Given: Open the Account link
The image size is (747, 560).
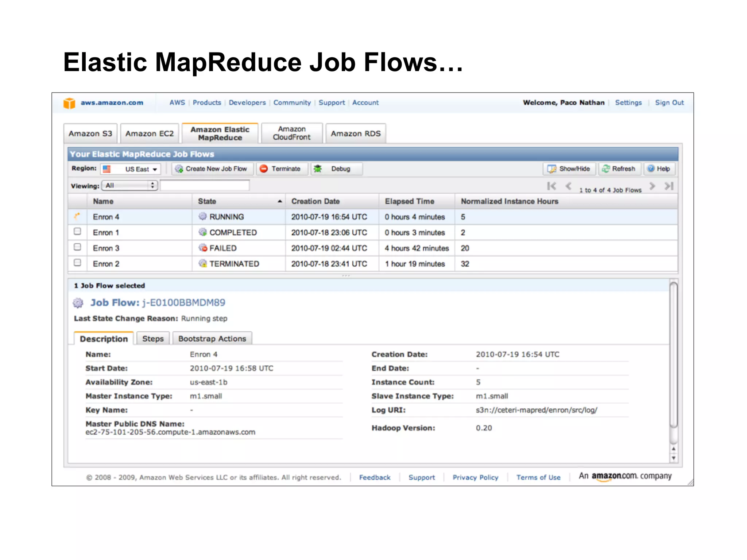Looking at the screenshot, I should 365,102.
